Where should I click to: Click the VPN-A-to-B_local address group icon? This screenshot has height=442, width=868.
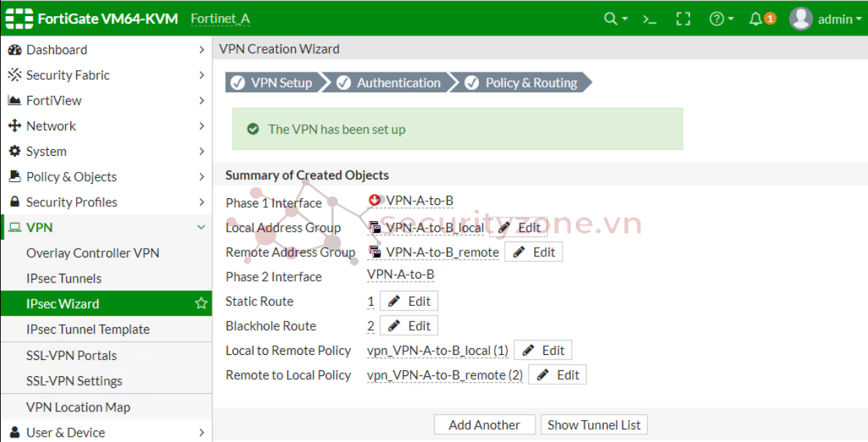click(375, 227)
